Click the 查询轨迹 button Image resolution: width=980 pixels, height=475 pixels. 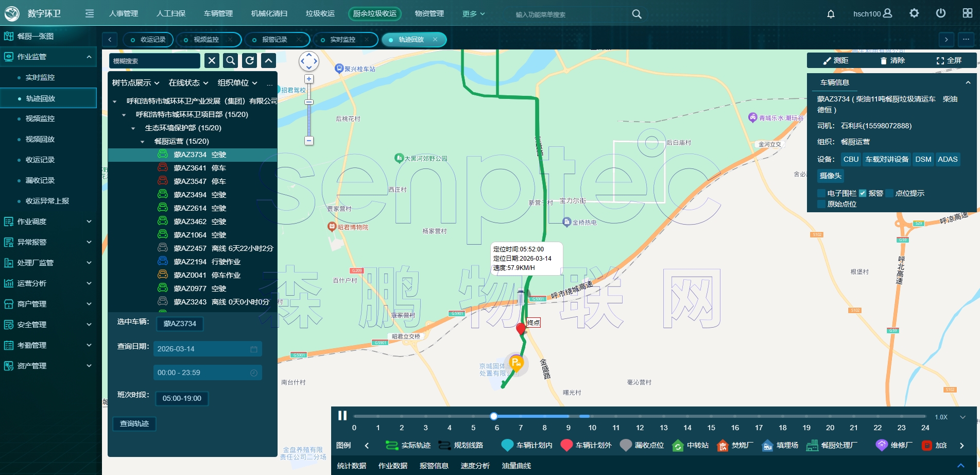134,423
